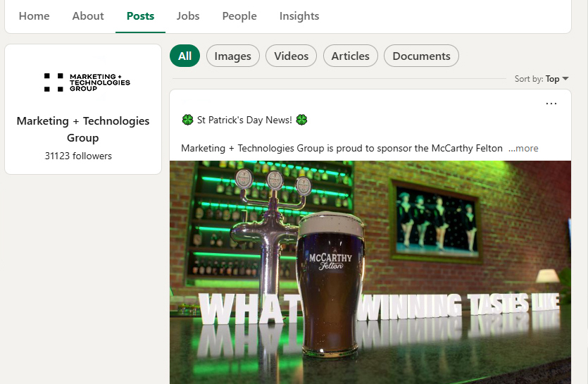Open the Jobs tab
This screenshot has width=588, height=384.
[x=188, y=16]
